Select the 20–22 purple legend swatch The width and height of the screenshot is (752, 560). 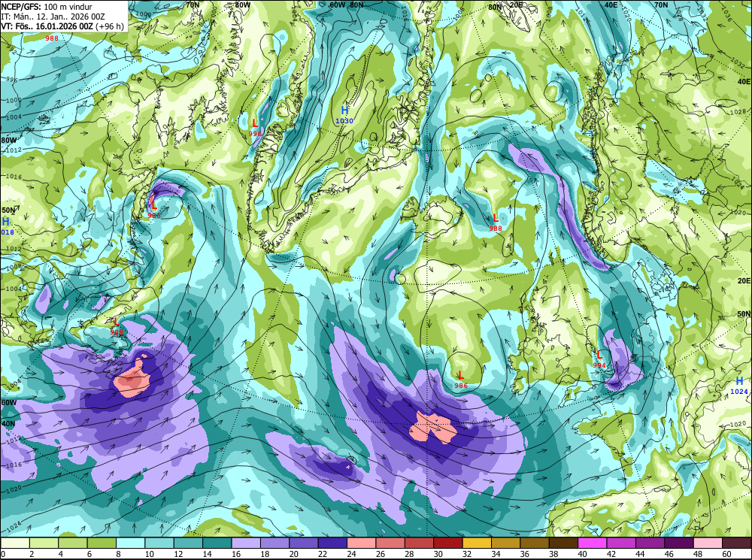pyautogui.click(x=304, y=543)
